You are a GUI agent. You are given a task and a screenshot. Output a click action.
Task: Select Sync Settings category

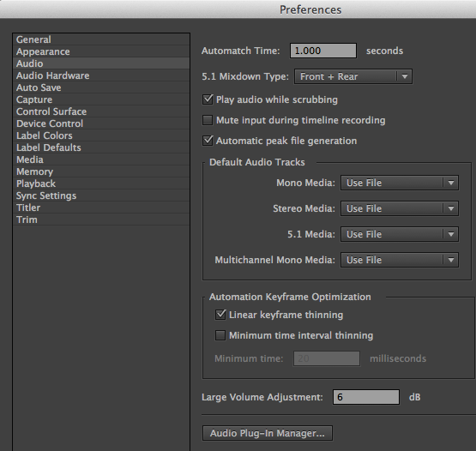(x=101, y=195)
